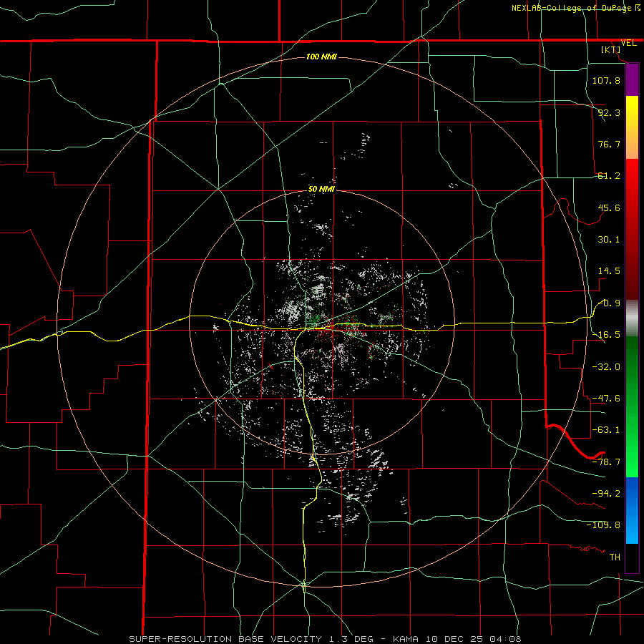
Task: Click the blue segment of velocity color bar
Action: pos(632,510)
